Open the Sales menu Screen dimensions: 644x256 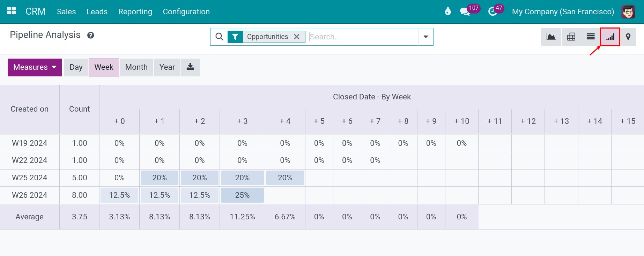[66, 12]
